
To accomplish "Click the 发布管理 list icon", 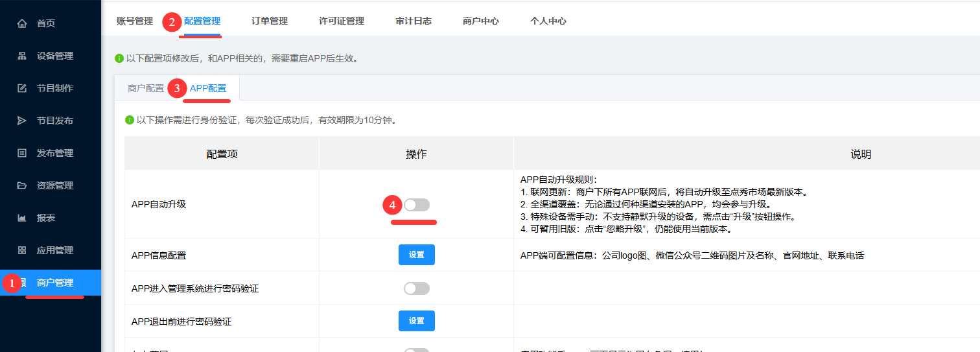I will 22,153.
